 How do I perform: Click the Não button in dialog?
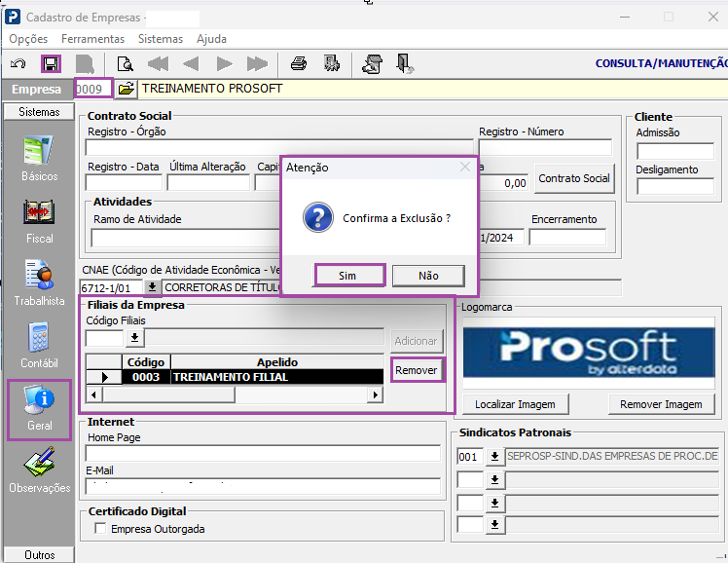pos(428,276)
